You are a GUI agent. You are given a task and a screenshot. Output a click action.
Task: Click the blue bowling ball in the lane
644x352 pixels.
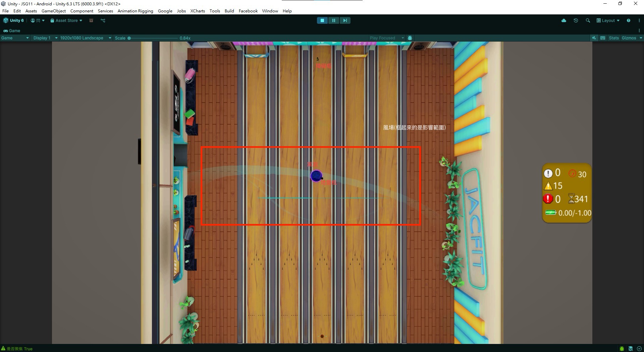pos(316,176)
